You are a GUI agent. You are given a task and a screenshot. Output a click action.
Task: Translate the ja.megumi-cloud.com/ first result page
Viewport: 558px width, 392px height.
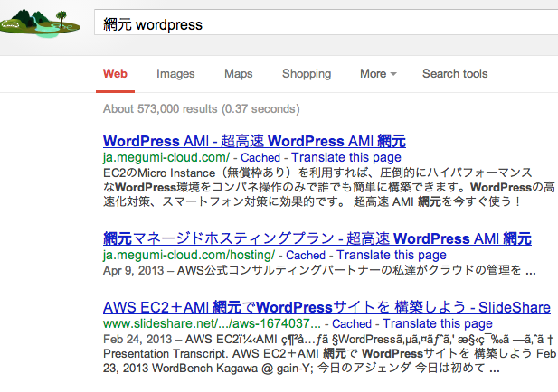tap(346, 157)
